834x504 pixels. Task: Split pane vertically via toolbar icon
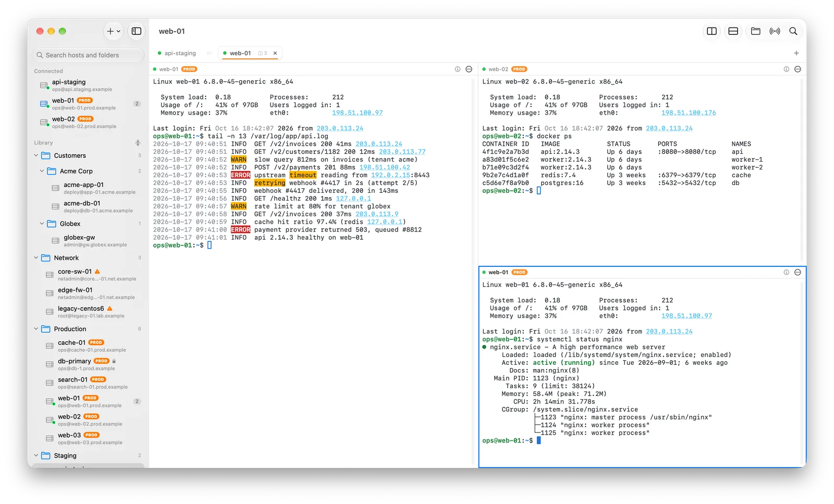click(x=712, y=31)
